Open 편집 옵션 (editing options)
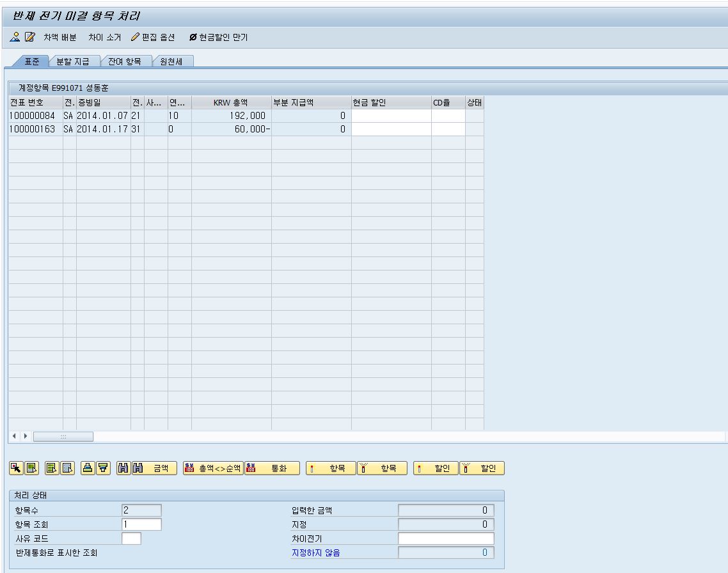This screenshot has width=728, height=573. coord(153,38)
